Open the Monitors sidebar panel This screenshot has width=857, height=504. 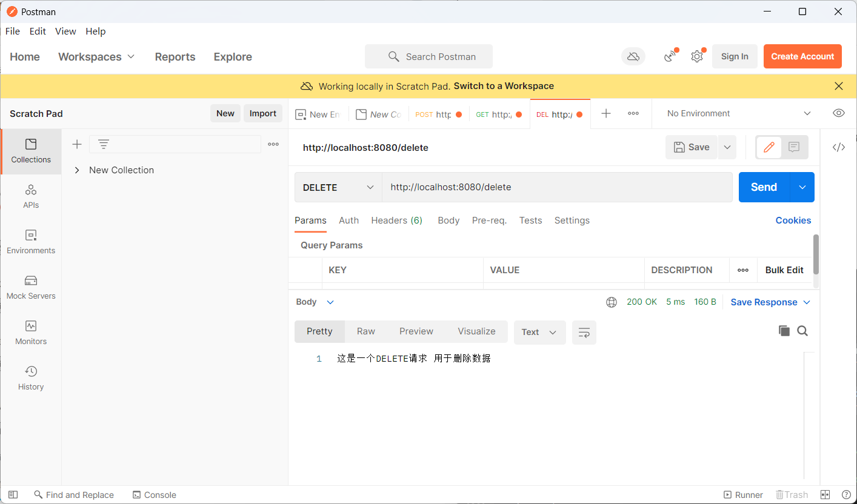point(31,333)
